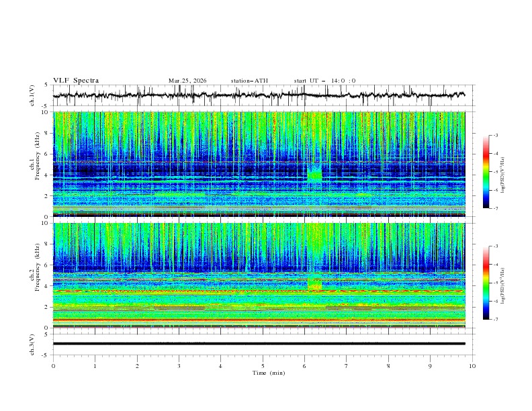Image resolution: width=532 pixels, height=411 pixels.
Task: Click the "ch.3(V)" axis label
Action: pyautogui.click(x=32, y=345)
